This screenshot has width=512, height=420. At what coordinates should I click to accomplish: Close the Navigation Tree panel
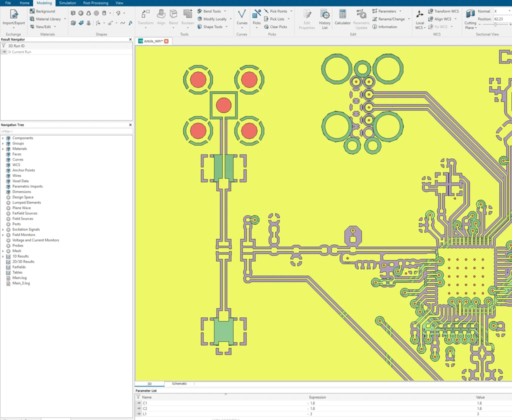click(130, 125)
